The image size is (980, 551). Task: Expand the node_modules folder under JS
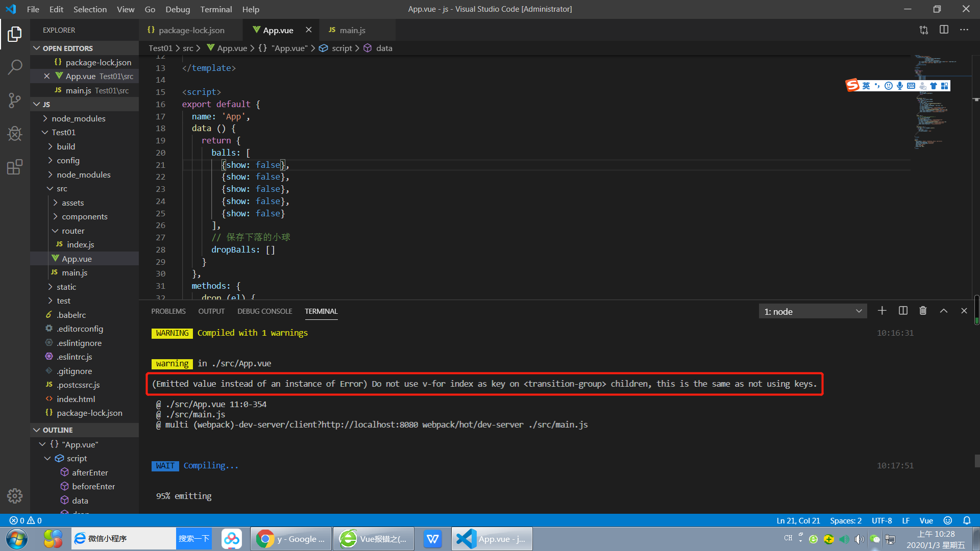pyautogui.click(x=78, y=118)
